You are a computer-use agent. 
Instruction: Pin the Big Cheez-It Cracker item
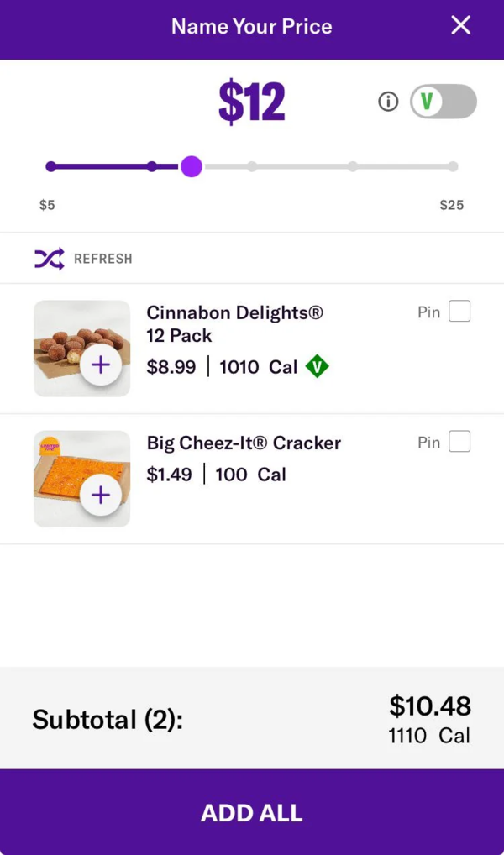(459, 442)
